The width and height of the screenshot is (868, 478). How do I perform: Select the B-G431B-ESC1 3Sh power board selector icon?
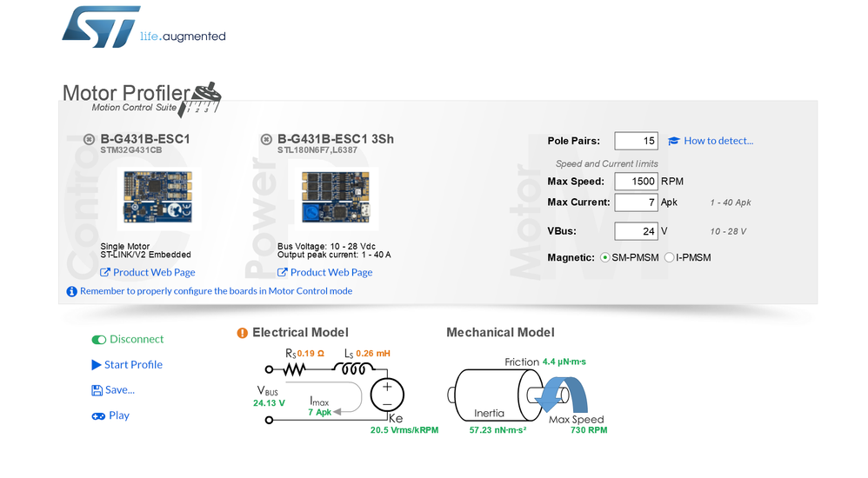click(266, 139)
